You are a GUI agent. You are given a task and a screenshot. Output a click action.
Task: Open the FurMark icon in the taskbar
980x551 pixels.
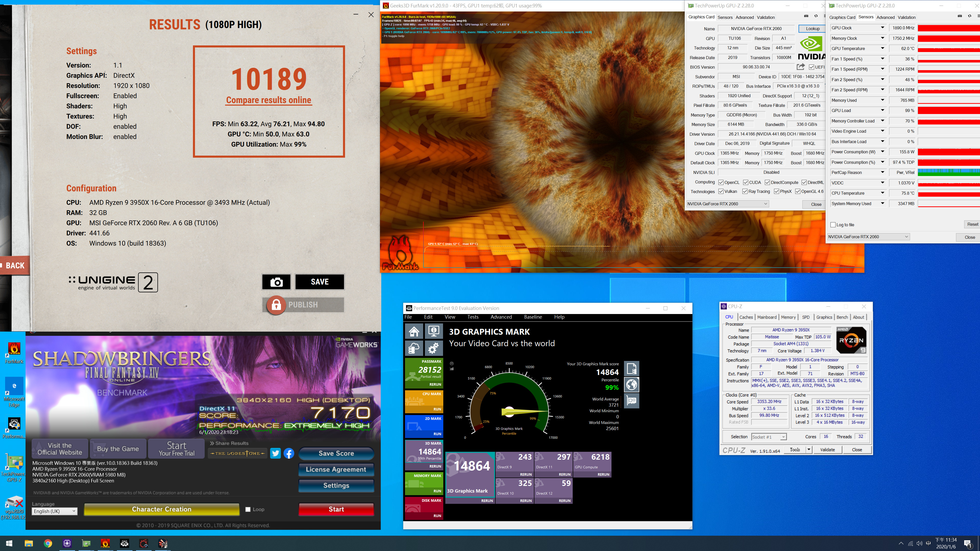pos(105,543)
